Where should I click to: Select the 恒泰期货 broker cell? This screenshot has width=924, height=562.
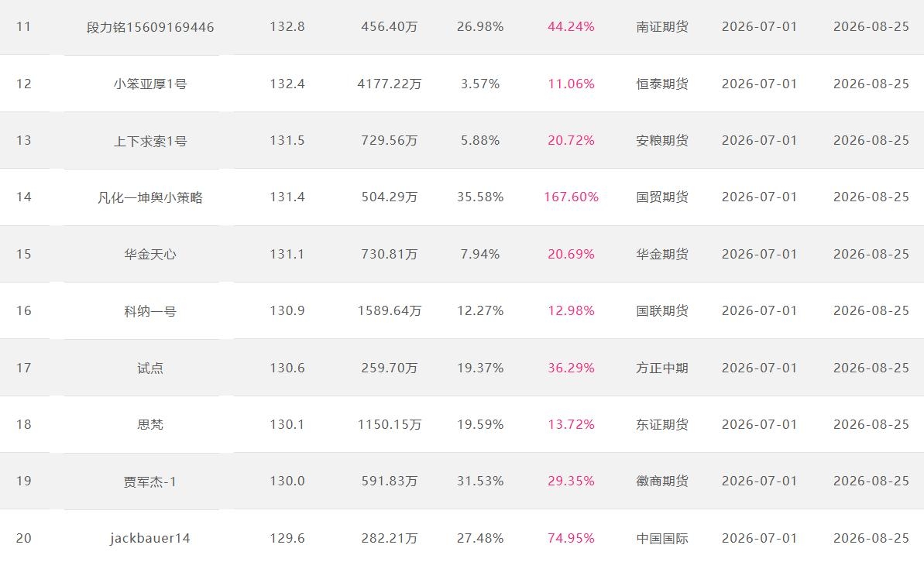[662, 84]
